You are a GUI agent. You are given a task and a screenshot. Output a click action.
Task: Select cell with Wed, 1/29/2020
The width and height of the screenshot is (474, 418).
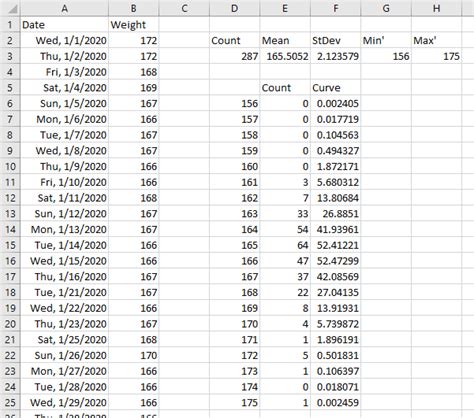[64, 402]
